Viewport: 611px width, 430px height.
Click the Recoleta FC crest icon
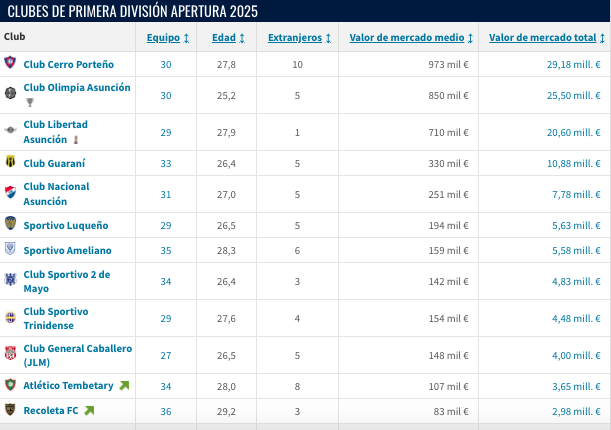[10, 409]
